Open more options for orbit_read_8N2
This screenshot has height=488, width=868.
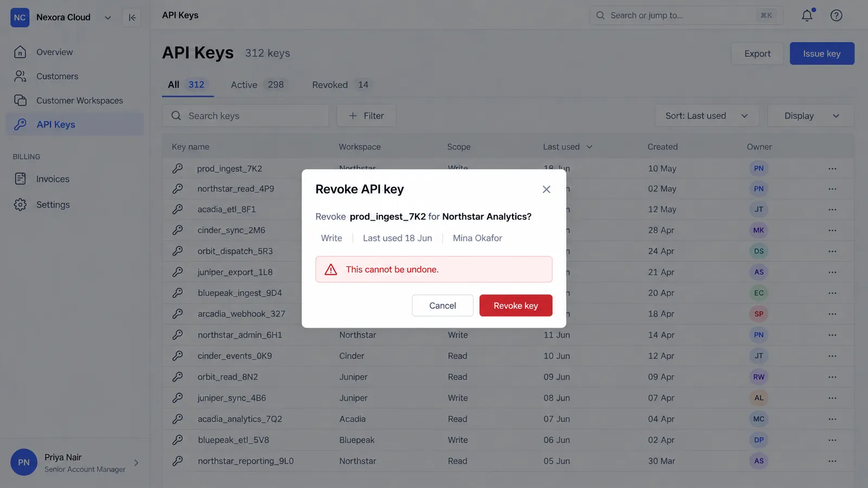tap(832, 377)
